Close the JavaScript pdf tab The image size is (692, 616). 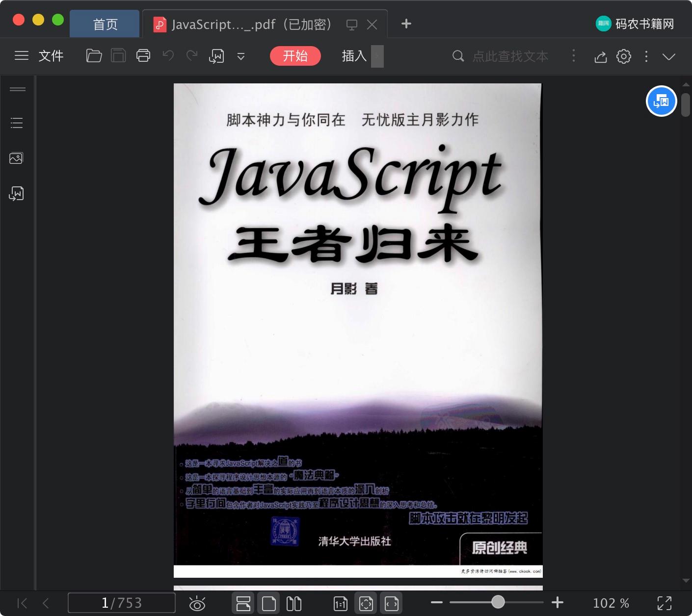click(373, 25)
